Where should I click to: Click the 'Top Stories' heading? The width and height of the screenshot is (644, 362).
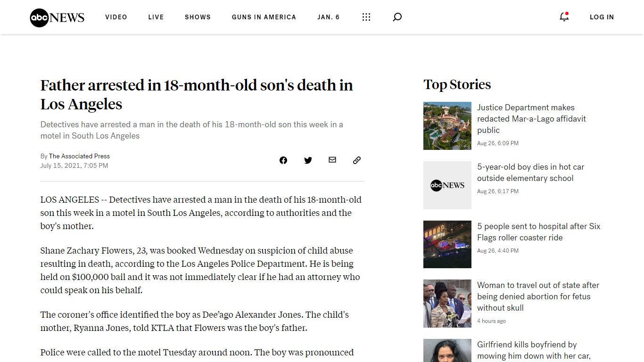point(457,84)
